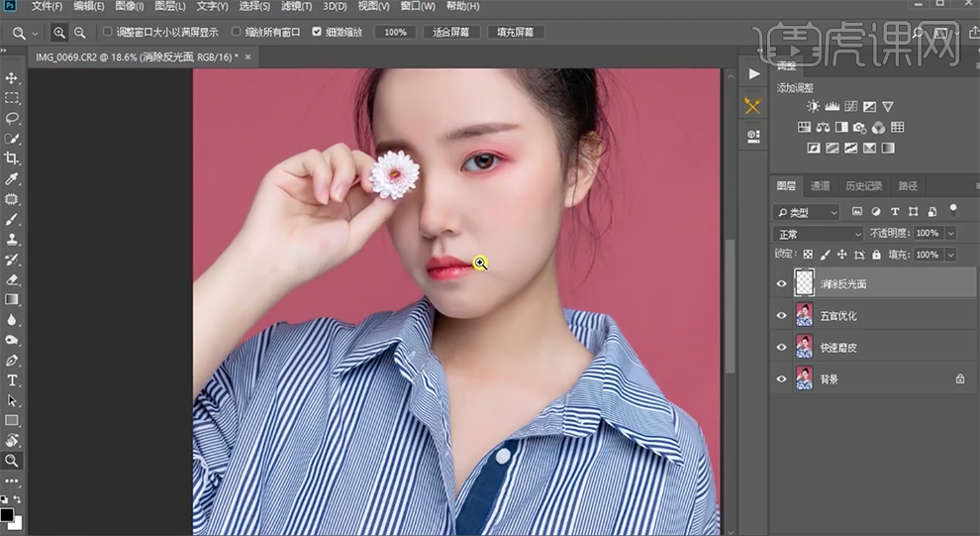
Task: Add a Brightness/Contrast adjustment
Action: point(813,107)
